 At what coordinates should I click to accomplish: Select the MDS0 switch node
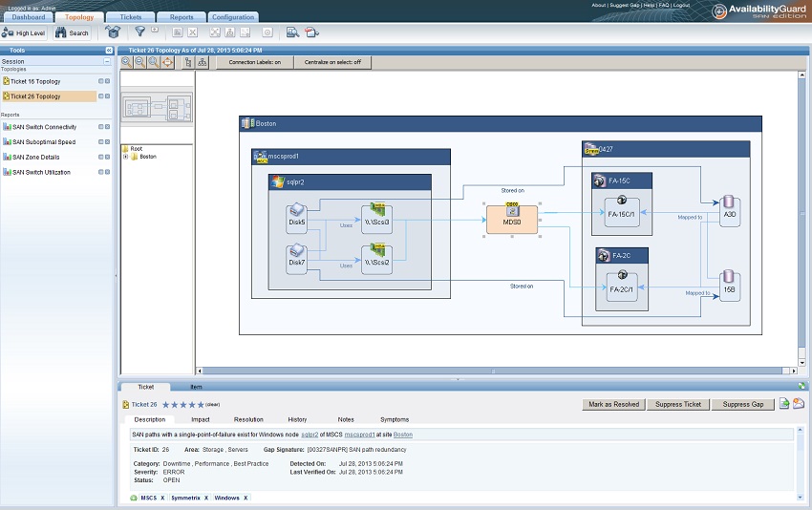coord(512,219)
